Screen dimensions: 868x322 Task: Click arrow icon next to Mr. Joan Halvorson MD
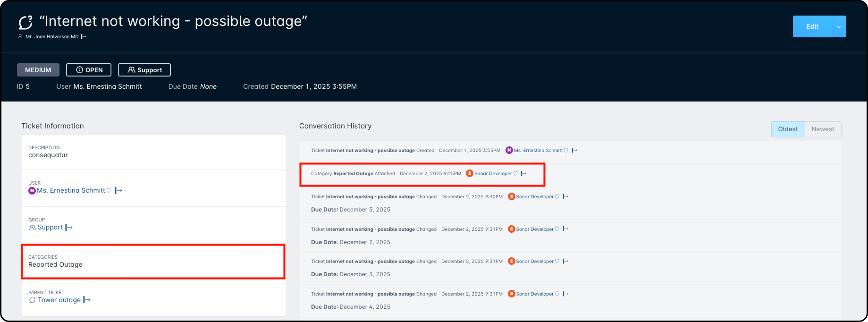click(x=84, y=36)
